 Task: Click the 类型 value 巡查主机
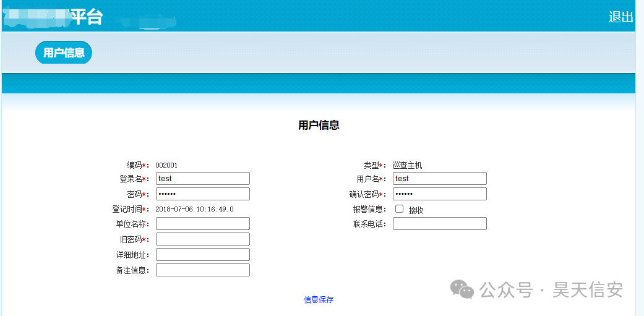(407, 165)
